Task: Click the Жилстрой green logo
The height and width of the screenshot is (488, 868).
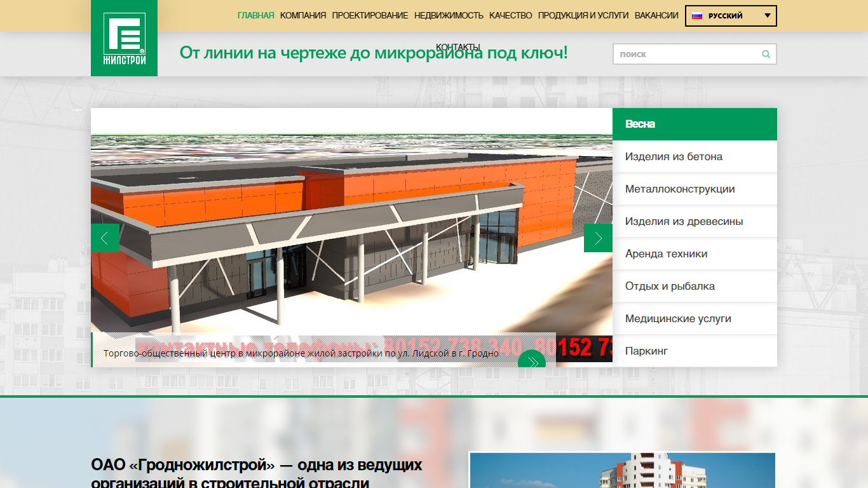Action: [124, 38]
